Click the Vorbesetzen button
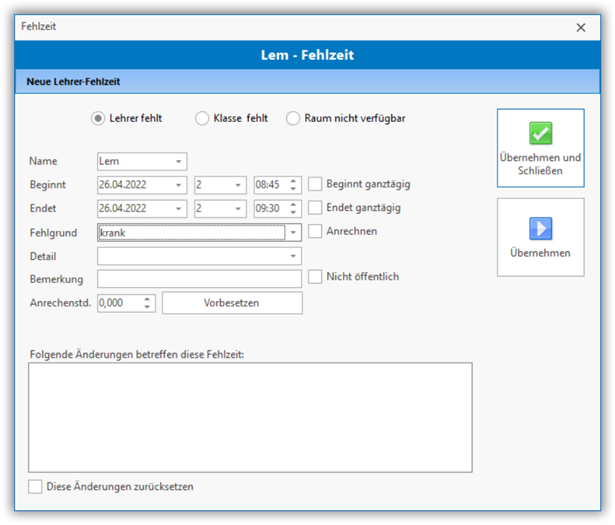The image size is (615, 525). (x=232, y=303)
